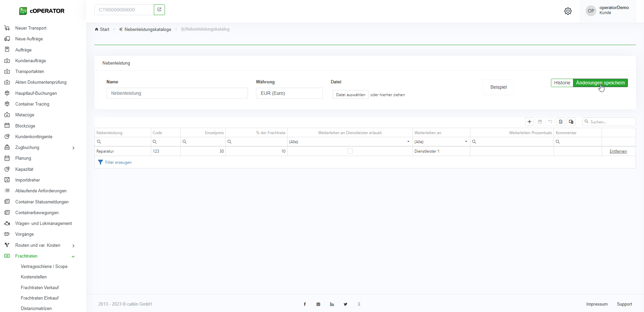Click the Excel export icon above table
Image resolution: width=644 pixels, height=312 pixels.
coord(561,122)
